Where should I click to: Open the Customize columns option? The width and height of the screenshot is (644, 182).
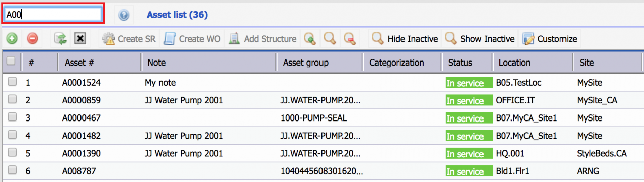pyautogui.click(x=549, y=39)
